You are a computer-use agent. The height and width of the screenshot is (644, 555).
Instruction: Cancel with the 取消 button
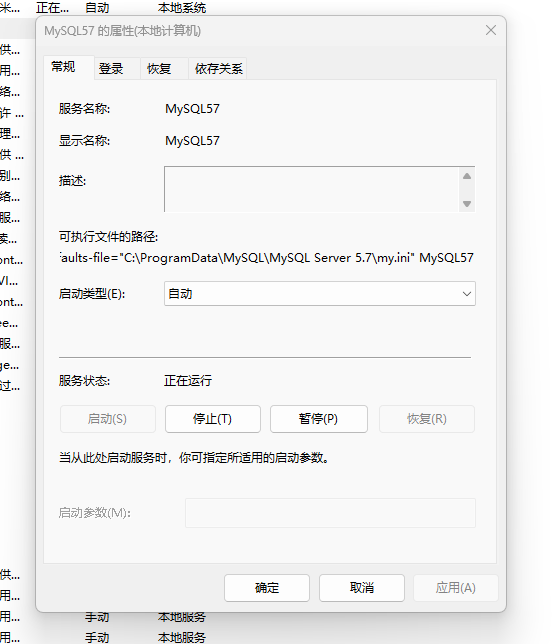click(x=362, y=588)
